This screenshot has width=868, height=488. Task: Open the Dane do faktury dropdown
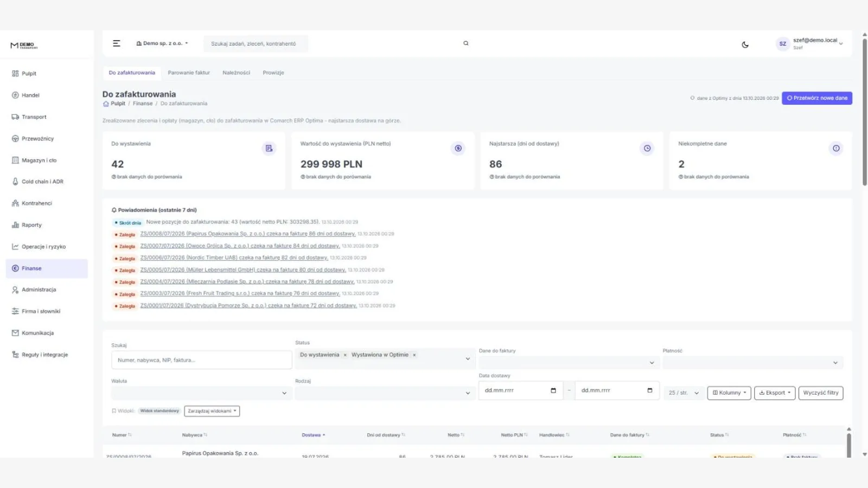point(569,363)
